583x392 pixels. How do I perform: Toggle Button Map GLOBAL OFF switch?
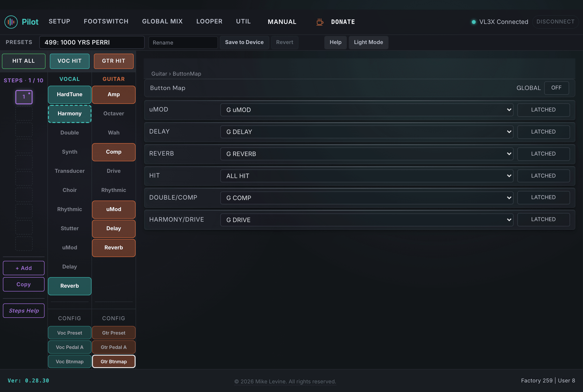[x=556, y=88]
